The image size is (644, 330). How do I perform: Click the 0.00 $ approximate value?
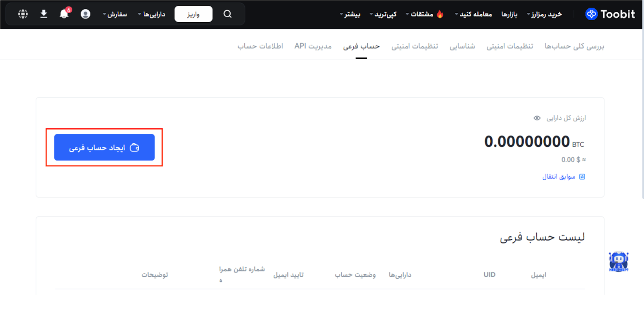point(574,160)
